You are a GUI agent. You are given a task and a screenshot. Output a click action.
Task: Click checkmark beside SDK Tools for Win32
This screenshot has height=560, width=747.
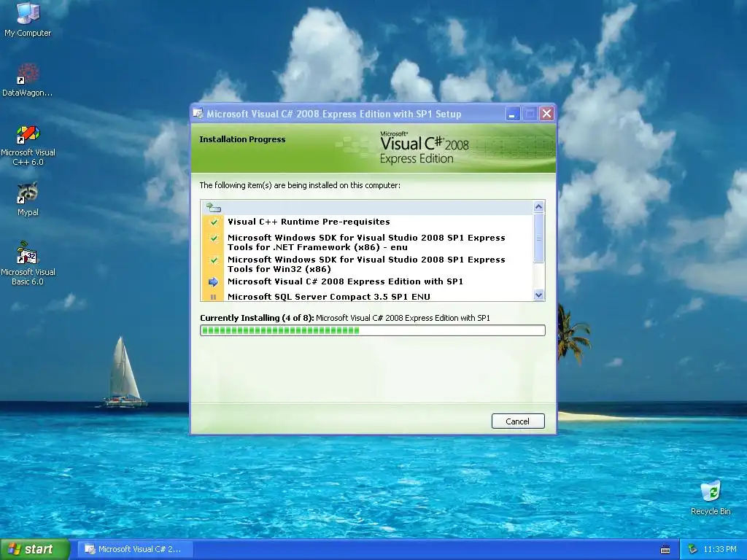(214, 260)
